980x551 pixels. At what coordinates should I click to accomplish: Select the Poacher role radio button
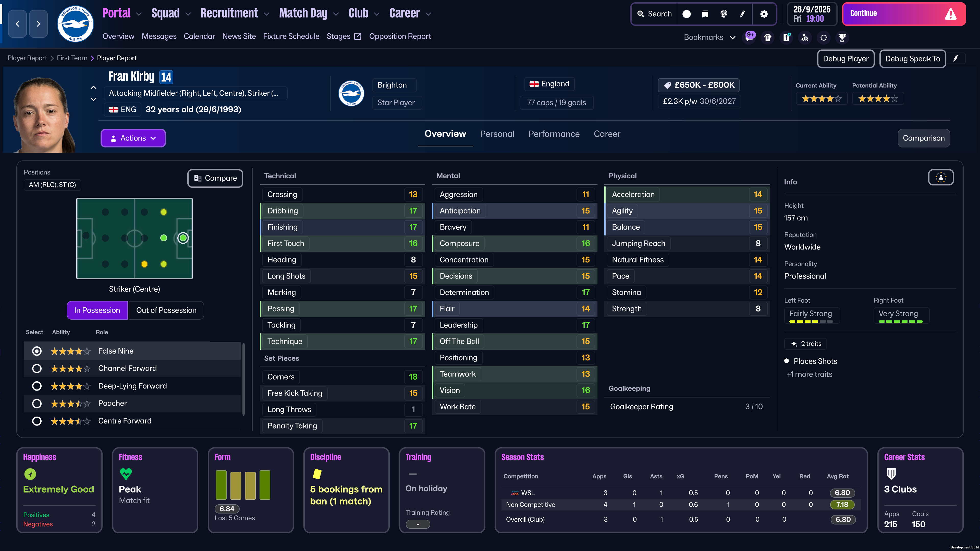(x=37, y=404)
